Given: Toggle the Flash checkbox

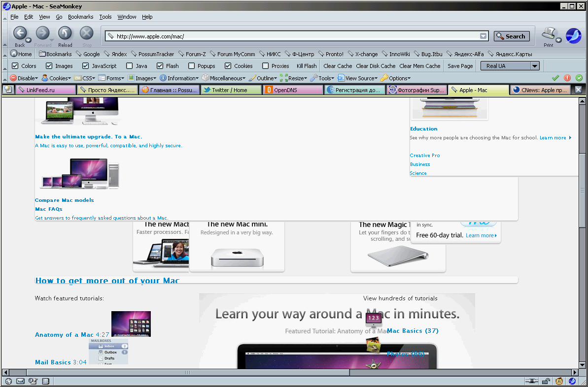Looking at the screenshot, I should click(160, 66).
